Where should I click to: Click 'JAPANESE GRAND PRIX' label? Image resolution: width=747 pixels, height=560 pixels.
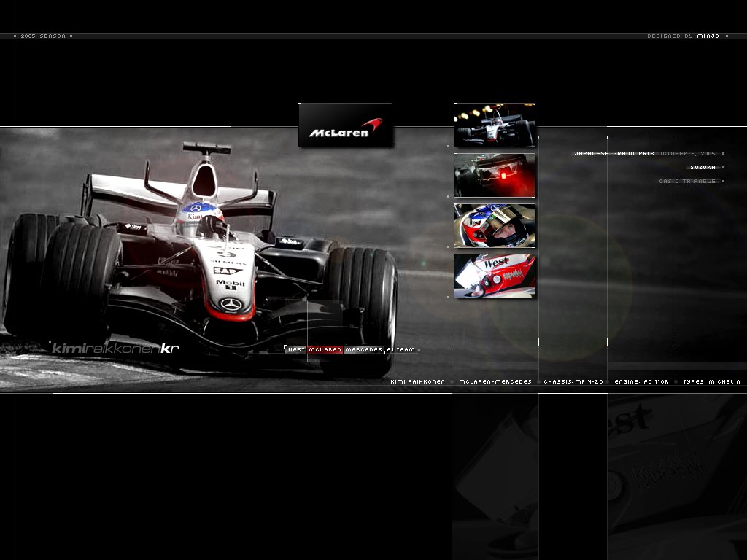(614, 154)
